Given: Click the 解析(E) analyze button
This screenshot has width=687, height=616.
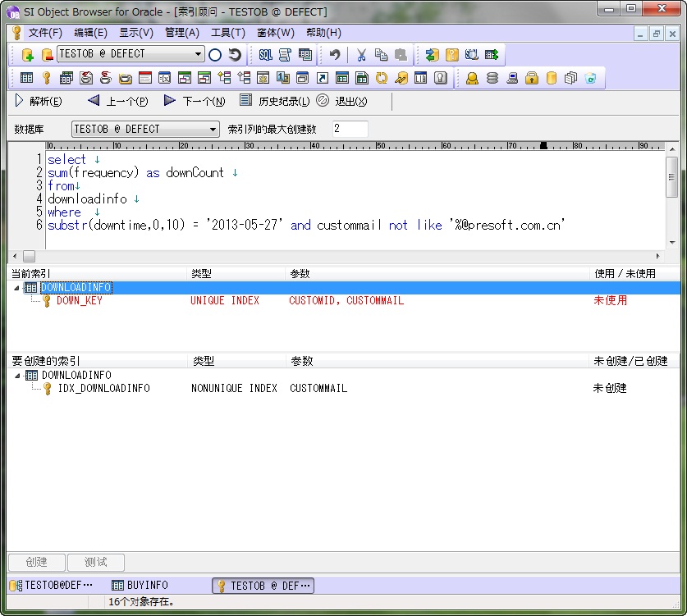Looking at the screenshot, I should [x=39, y=101].
